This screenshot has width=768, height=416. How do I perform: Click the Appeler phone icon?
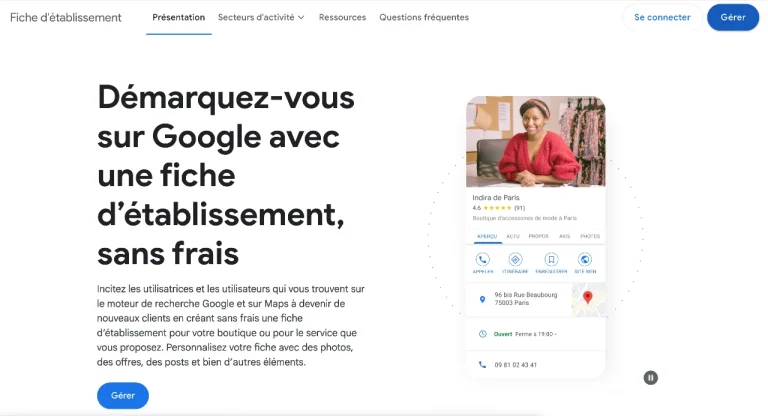[x=482, y=260]
